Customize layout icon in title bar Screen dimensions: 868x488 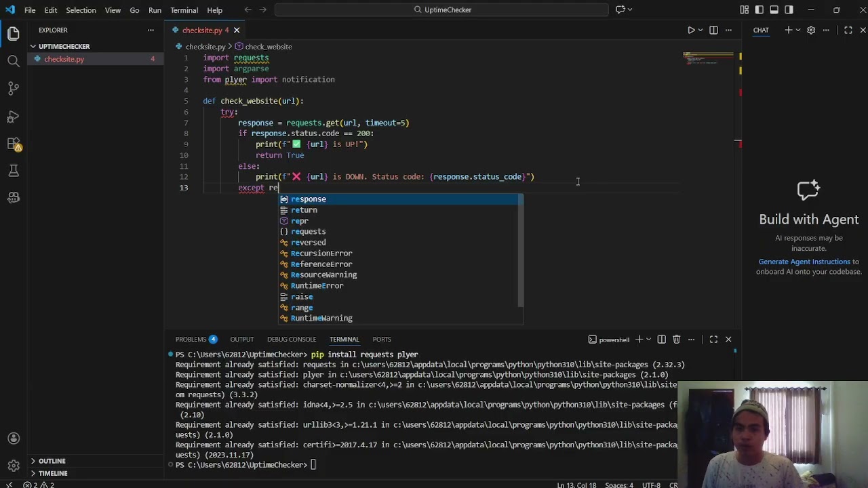point(745,9)
